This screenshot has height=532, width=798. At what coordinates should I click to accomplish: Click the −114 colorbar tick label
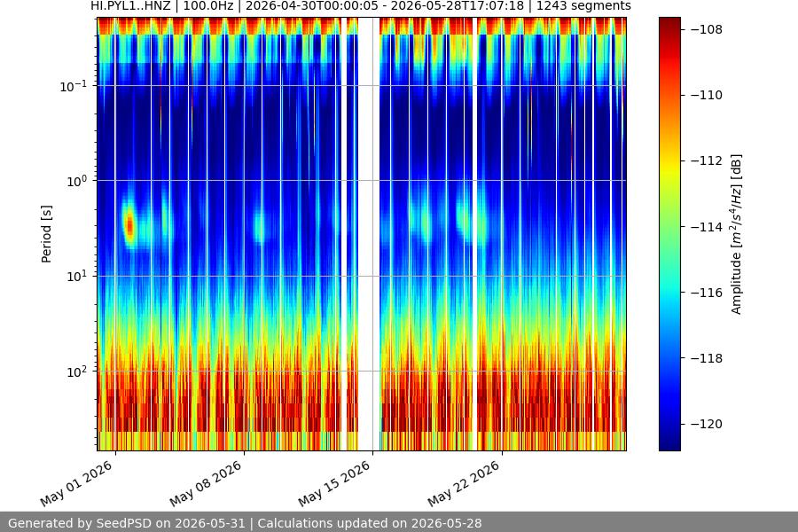point(707,227)
